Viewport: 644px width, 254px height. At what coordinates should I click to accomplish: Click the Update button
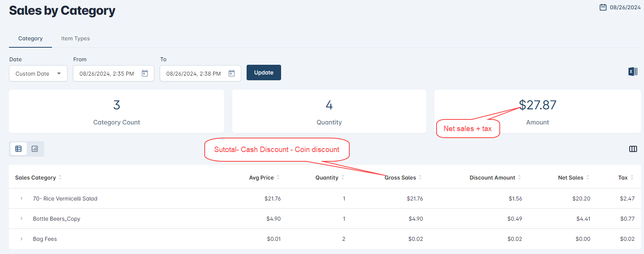[264, 73]
